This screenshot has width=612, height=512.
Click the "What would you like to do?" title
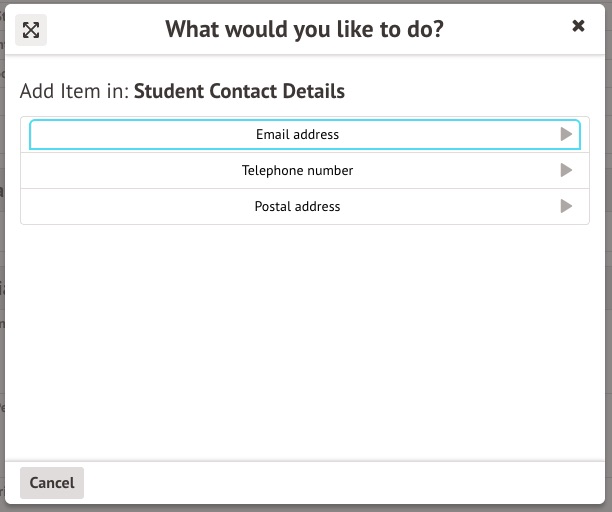click(304, 29)
